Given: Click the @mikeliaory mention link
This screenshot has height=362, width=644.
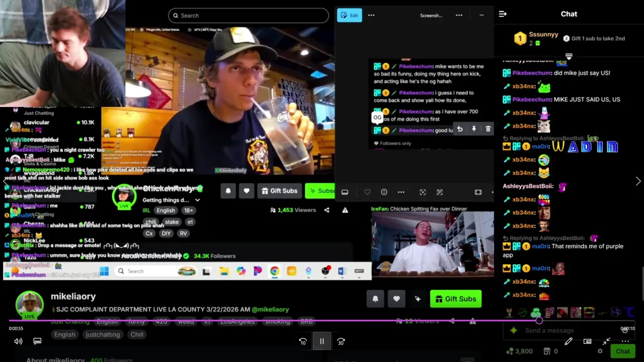Looking at the screenshot, I should point(270,310).
